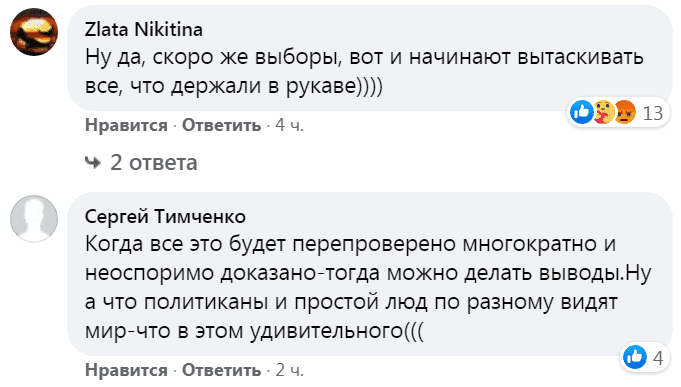This screenshot has width=681, height=387.
Task: Like Сергей Тимченко's comment via Нравится
Action: tap(126, 370)
